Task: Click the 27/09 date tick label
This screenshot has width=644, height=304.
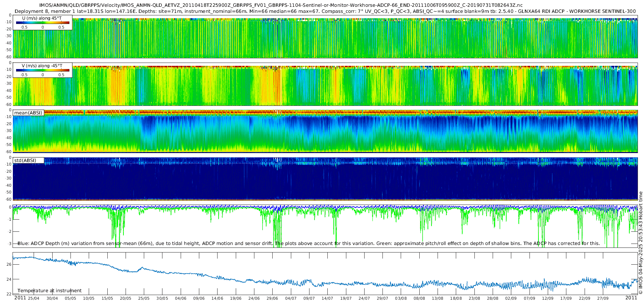Action: [x=602, y=298]
